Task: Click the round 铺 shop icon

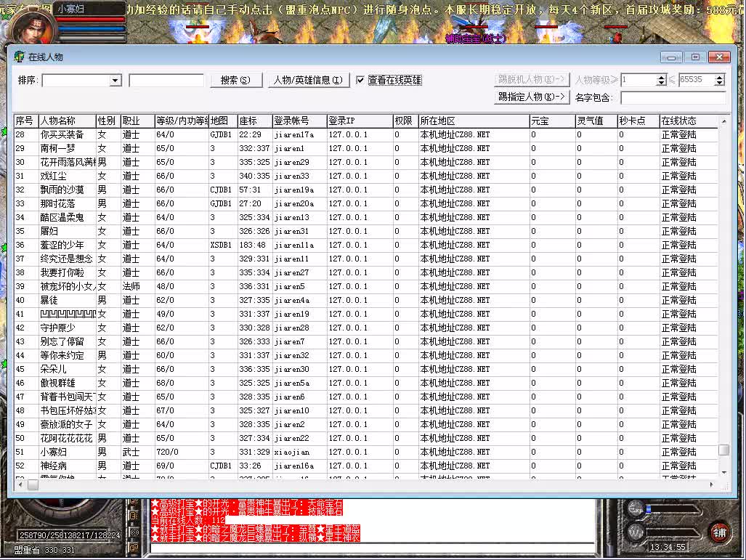Action: click(x=719, y=531)
